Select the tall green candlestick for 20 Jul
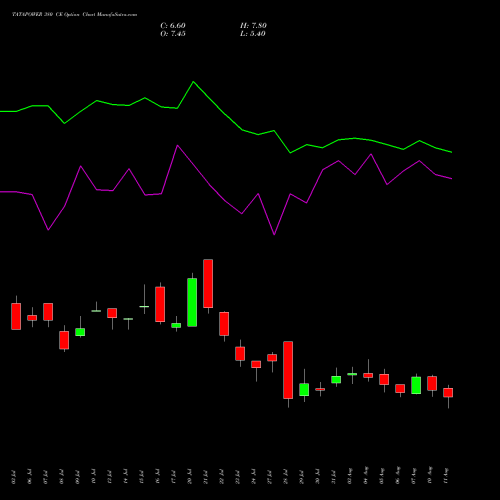Viewport: 500px width, 500px height. (x=192, y=302)
